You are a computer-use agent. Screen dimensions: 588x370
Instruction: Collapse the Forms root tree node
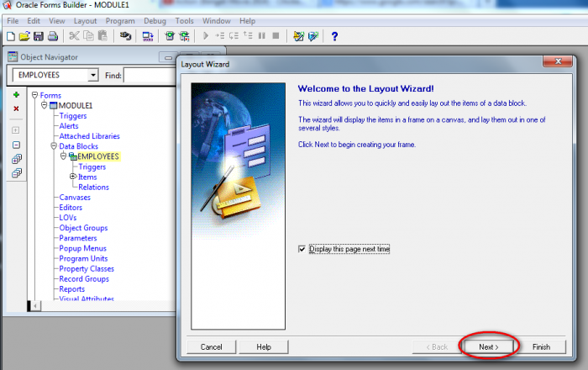(35, 94)
